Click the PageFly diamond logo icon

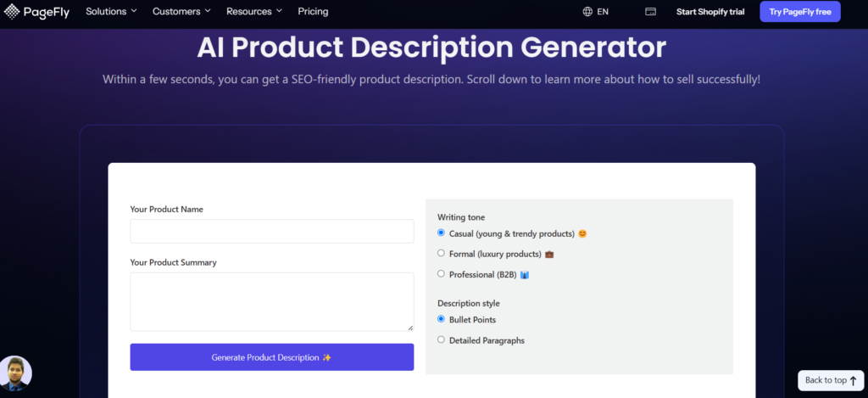click(x=12, y=12)
